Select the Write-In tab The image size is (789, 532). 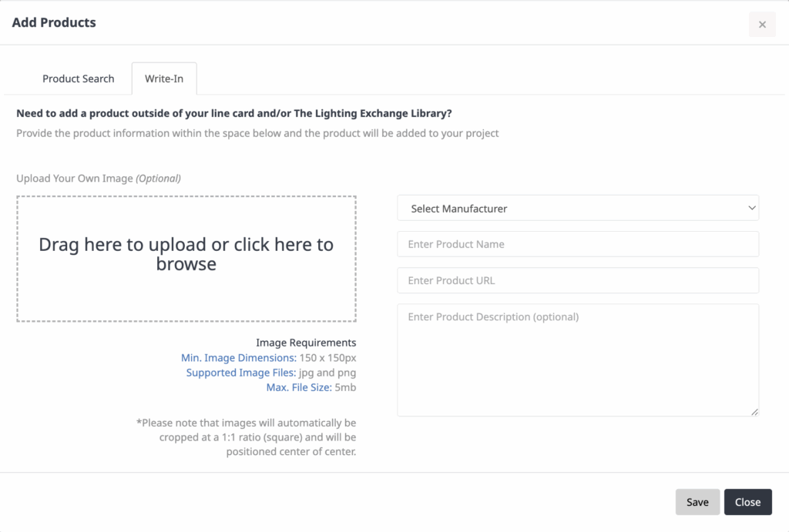point(163,79)
